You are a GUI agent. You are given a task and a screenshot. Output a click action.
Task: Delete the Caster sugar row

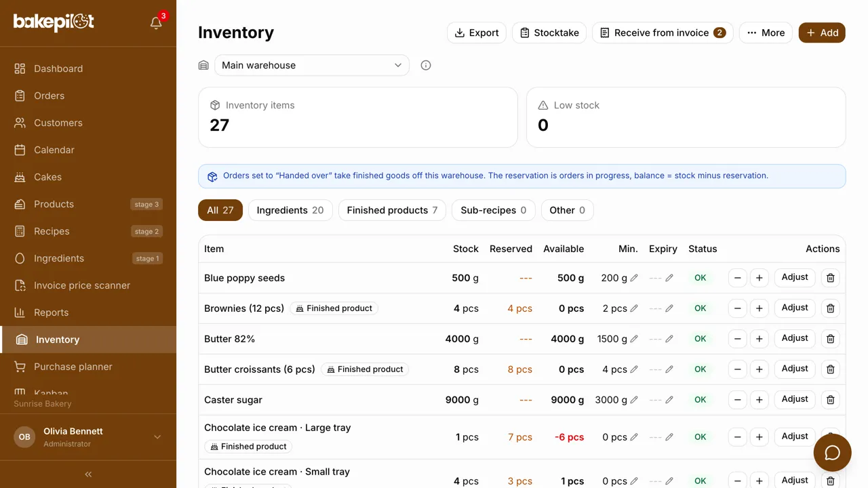coord(831,400)
